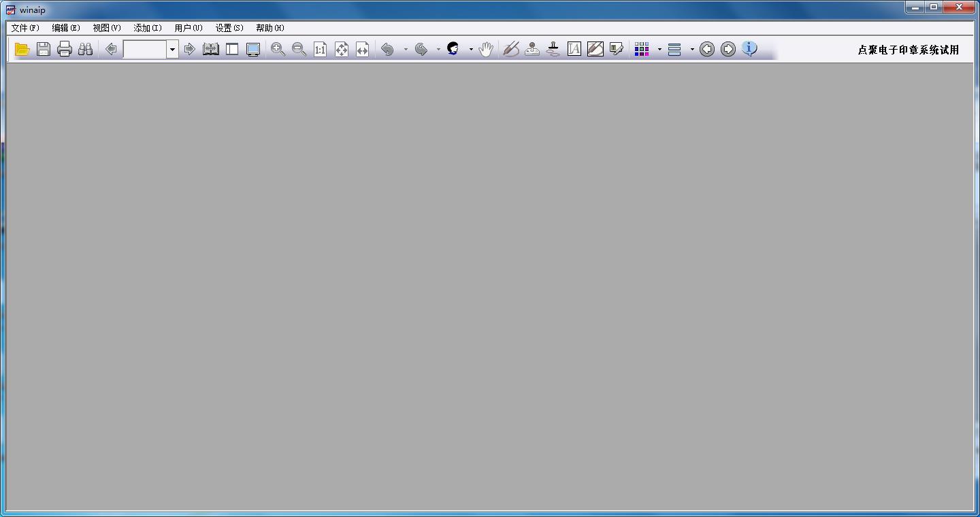980x517 pixels.
Task: Open the page number combo box dropdown
Action: (172, 49)
